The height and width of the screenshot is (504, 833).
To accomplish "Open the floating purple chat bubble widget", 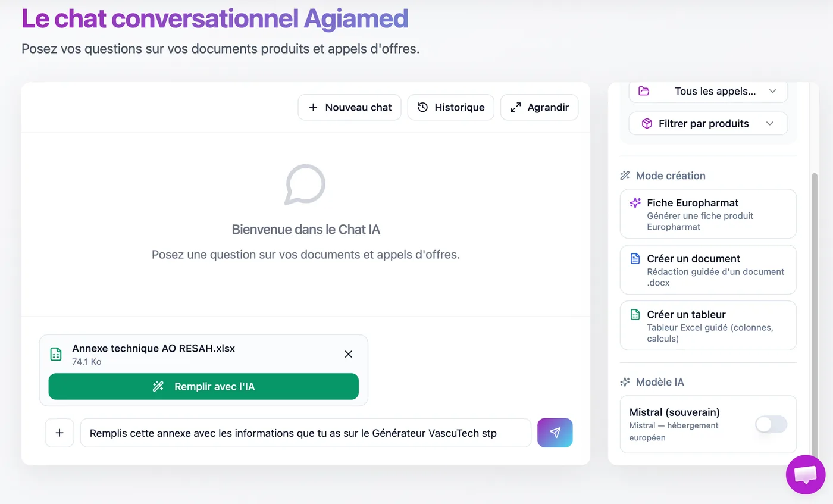I will (806, 474).
